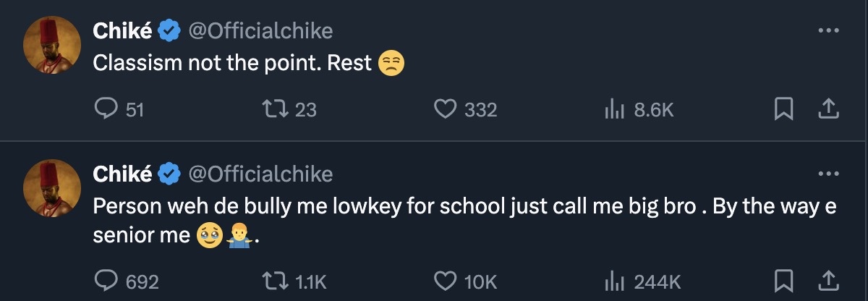
Task: Share the big bro tweet
Action: tap(827, 281)
